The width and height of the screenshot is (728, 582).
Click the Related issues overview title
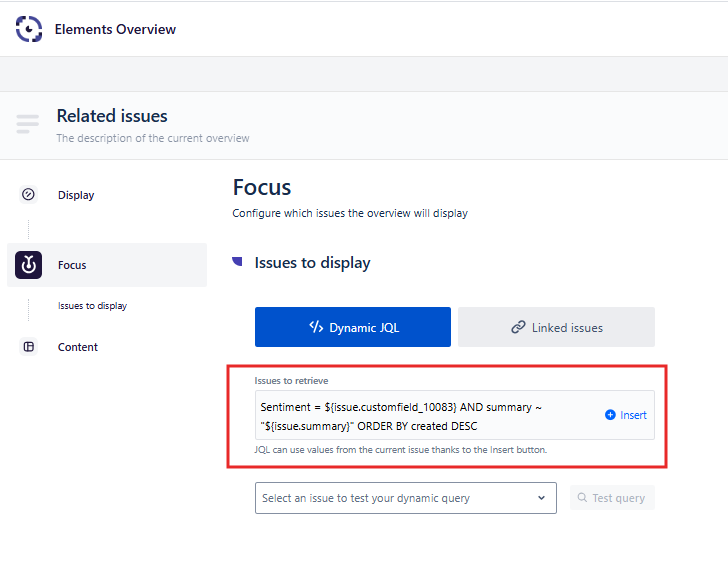[x=112, y=116]
